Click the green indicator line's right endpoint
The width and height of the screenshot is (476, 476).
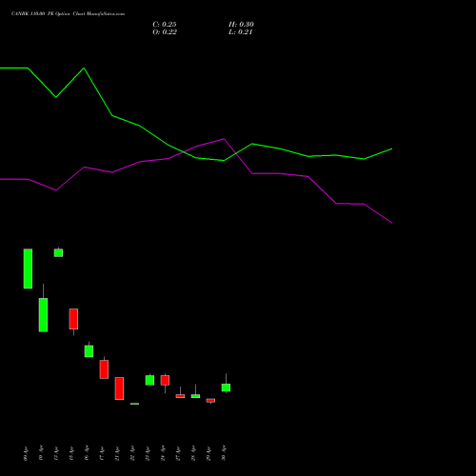tap(392, 149)
